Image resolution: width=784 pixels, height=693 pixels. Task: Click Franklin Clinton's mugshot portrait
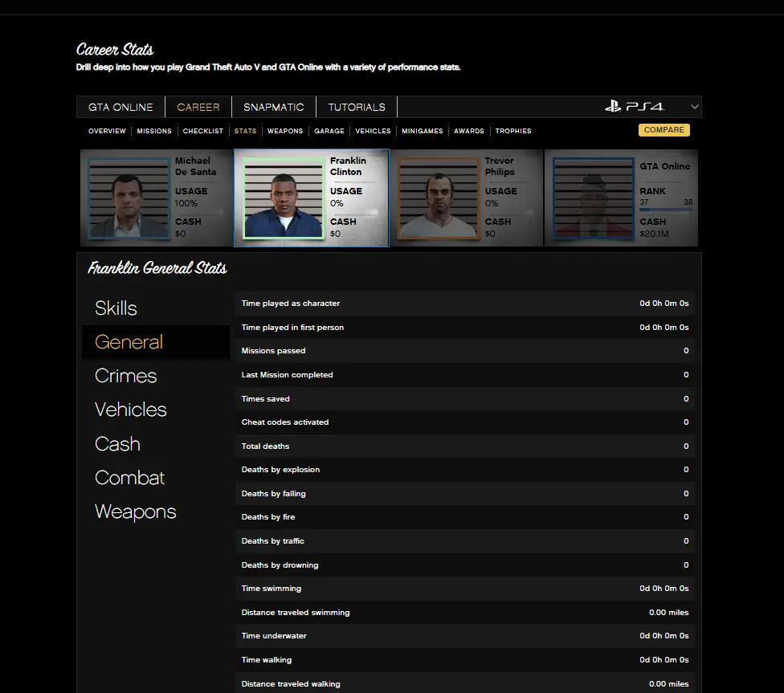click(x=284, y=198)
